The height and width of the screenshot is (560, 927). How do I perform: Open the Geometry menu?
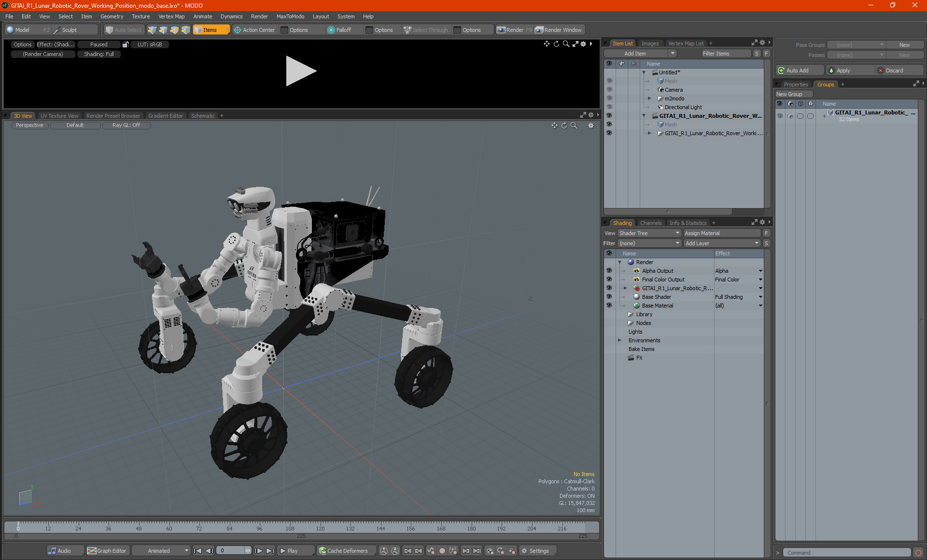(x=112, y=16)
